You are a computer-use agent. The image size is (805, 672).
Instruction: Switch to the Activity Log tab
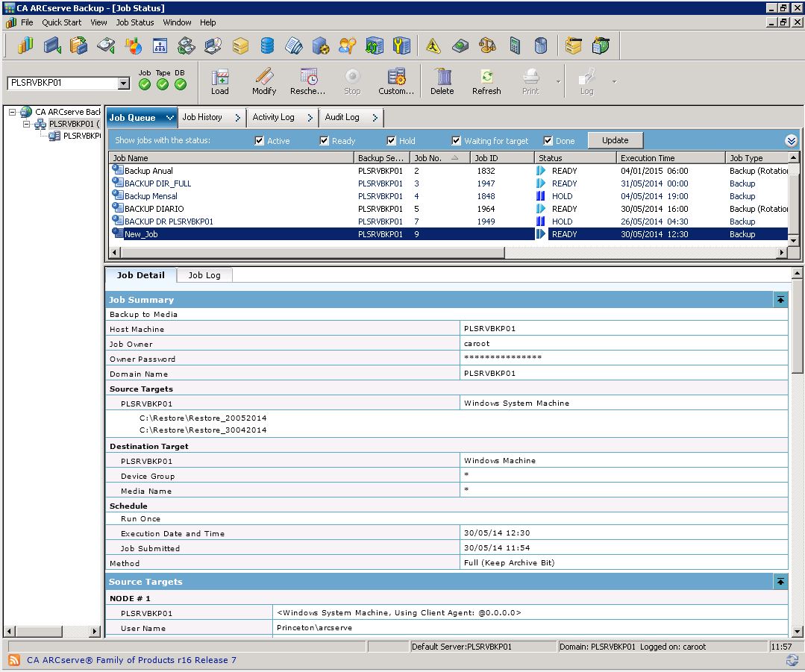[x=273, y=117]
